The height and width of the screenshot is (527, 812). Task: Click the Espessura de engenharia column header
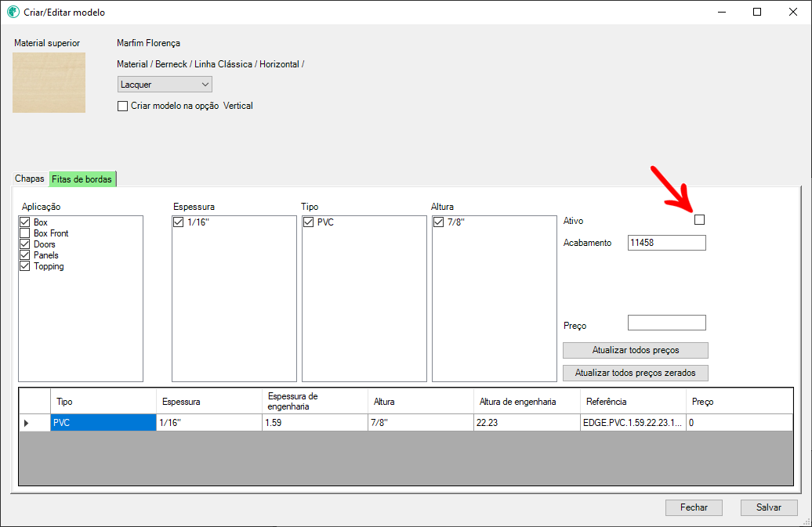click(315, 402)
